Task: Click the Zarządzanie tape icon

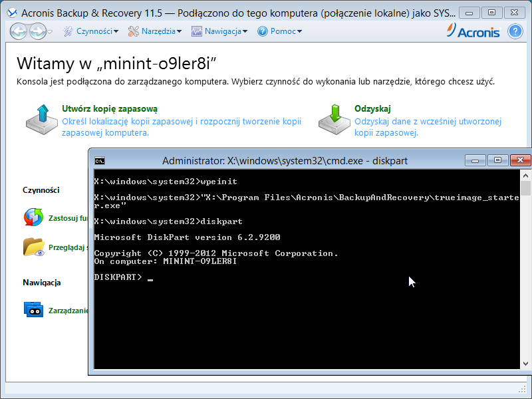Action: 33,309
